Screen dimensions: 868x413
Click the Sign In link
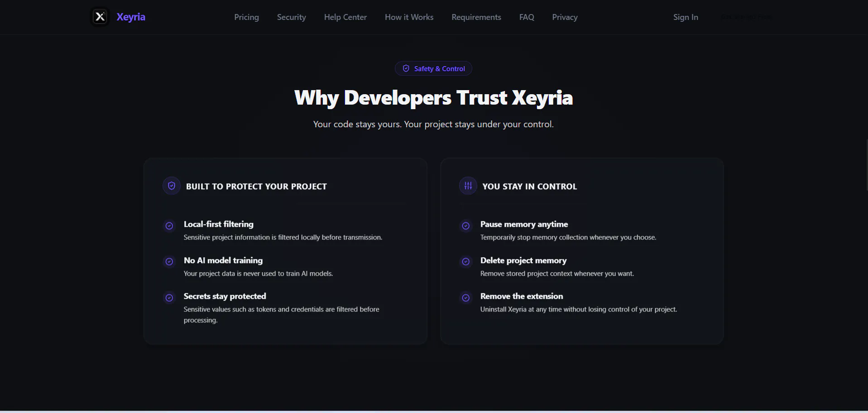pos(686,17)
